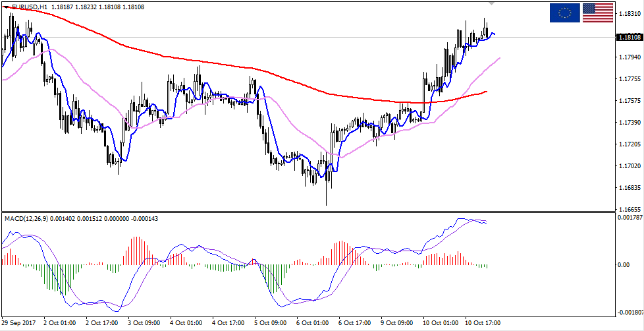Click the high price value 1.18232
Viewport: 644px width, 331px height.
tap(87, 7)
